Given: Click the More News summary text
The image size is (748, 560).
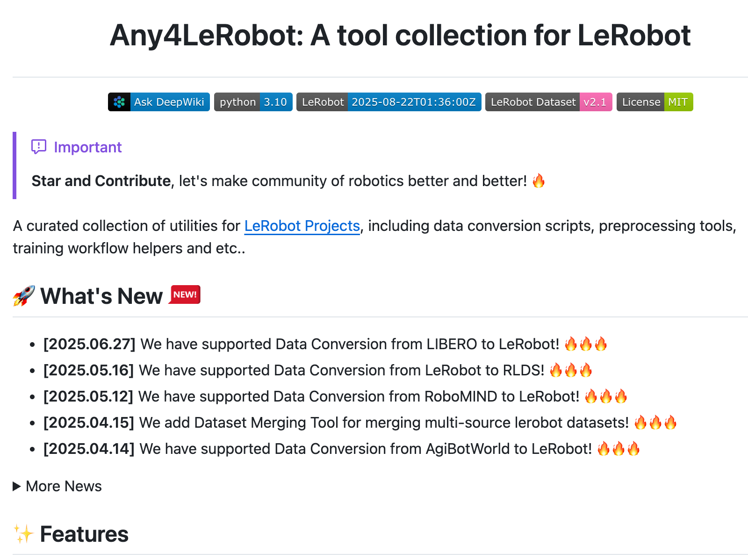Looking at the screenshot, I should pos(64,486).
